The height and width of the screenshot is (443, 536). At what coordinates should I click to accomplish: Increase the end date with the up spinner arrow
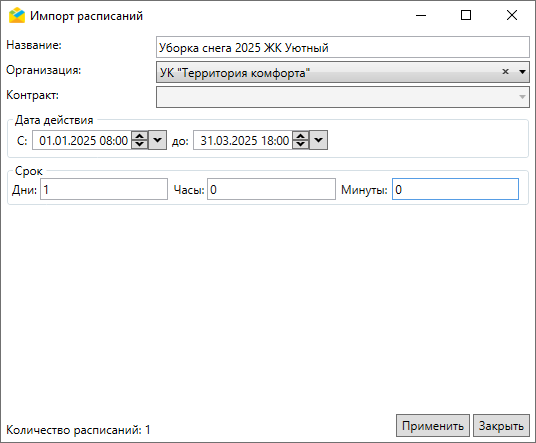tap(300, 136)
